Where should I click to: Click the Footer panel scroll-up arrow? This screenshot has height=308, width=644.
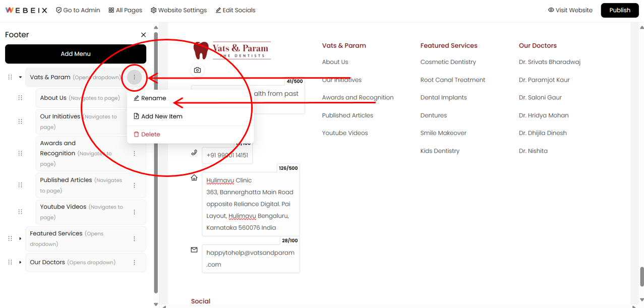156,28
